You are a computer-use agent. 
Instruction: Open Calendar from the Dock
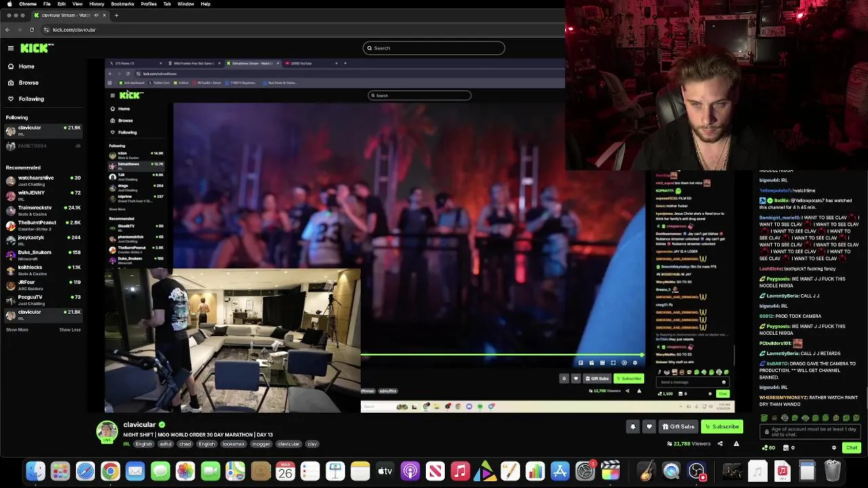(285, 470)
